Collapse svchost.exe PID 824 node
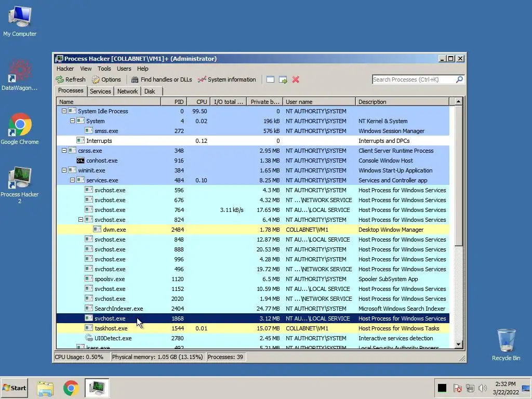 (81, 220)
